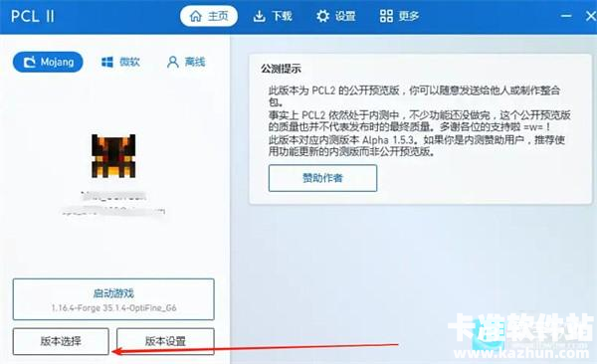Select Mojang login type
This screenshot has width=597, height=364.
coord(48,62)
